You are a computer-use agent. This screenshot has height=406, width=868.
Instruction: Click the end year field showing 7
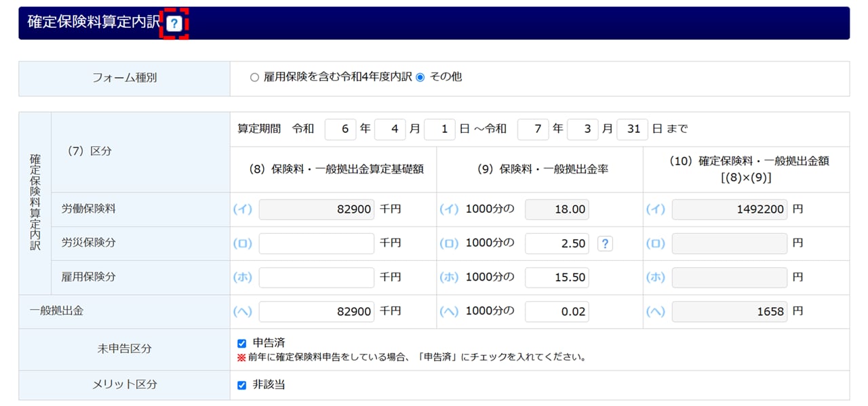[533, 129]
